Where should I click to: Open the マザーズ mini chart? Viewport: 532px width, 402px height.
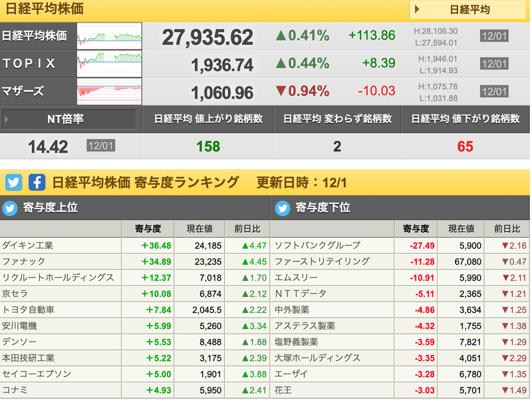tap(109, 92)
